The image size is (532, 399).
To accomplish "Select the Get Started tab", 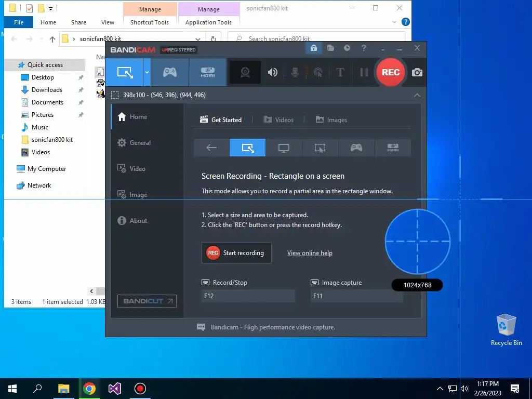I will (221, 120).
